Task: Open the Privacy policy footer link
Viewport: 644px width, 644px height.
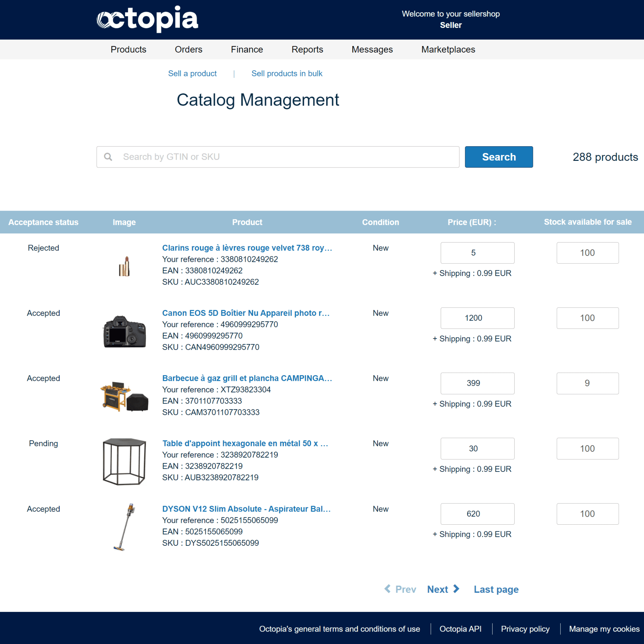Action: [x=525, y=629]
